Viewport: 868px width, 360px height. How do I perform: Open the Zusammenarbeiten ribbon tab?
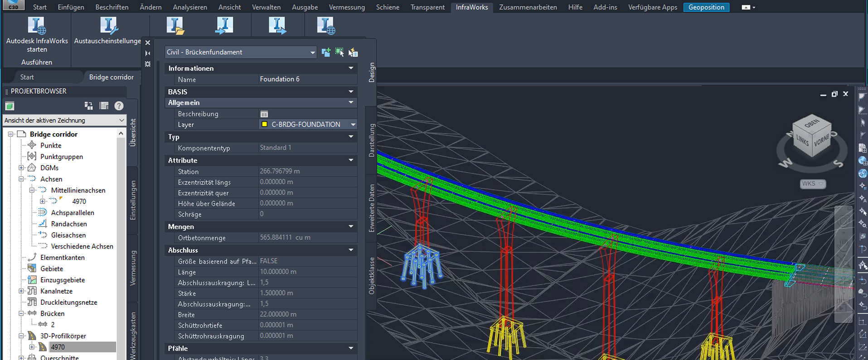[528, 7]
